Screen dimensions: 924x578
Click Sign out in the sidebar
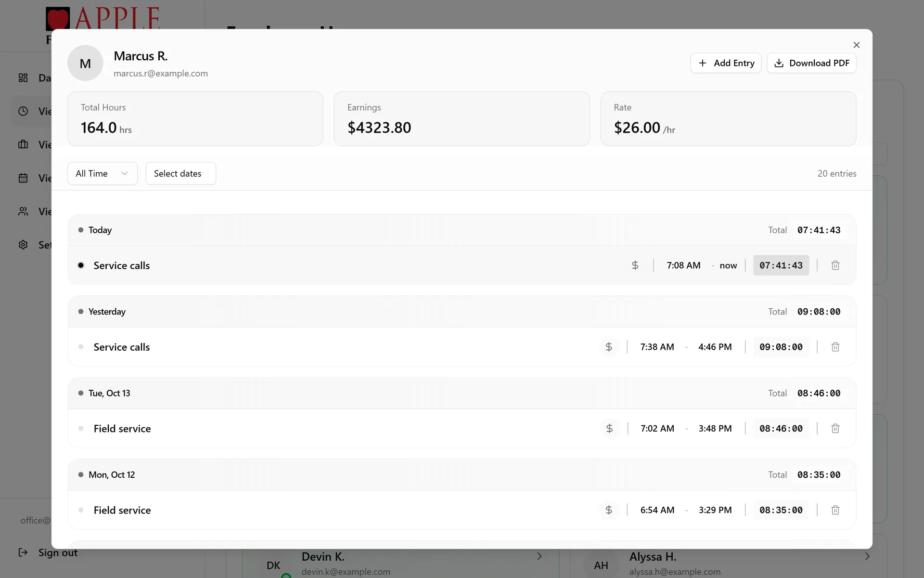point(48,552)
